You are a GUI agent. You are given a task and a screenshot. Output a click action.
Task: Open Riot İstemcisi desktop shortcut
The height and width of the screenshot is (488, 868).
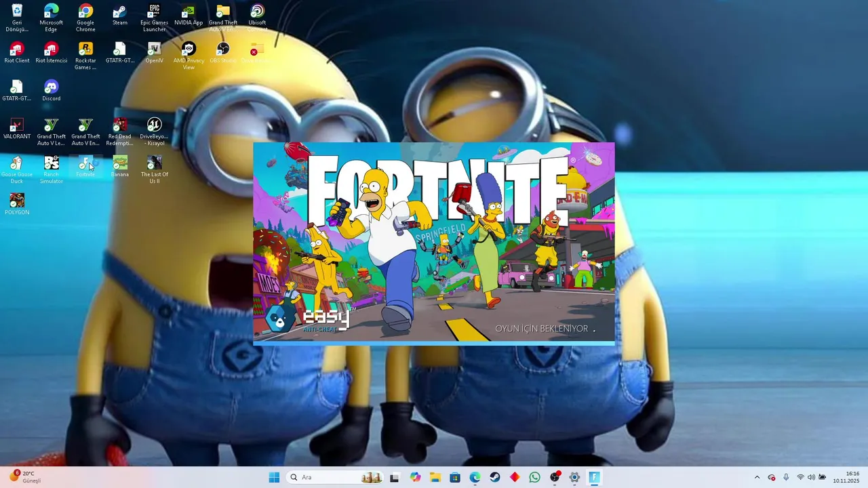(51, 53)
